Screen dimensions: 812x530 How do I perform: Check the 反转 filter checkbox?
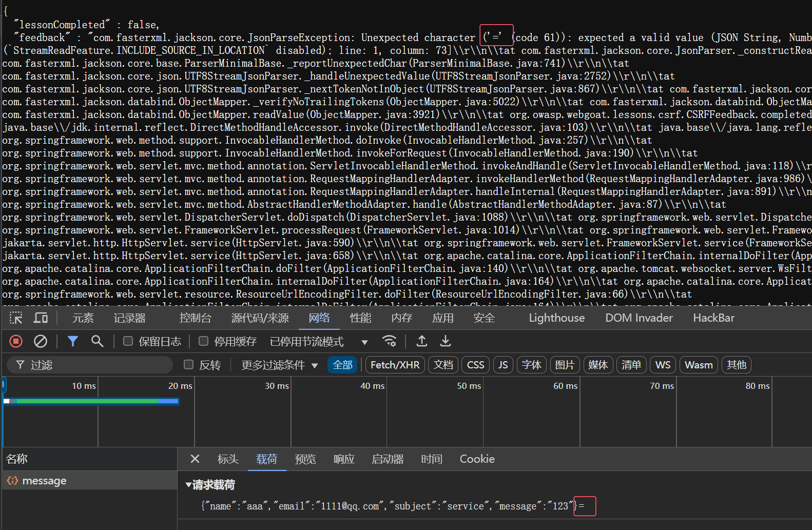tap(189, 365)
